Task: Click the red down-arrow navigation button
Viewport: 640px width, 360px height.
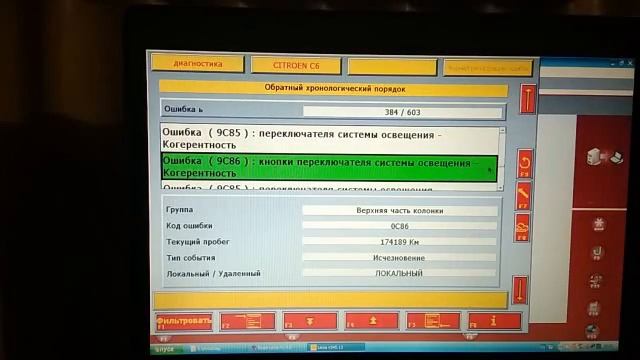Action: click(520, 289)
